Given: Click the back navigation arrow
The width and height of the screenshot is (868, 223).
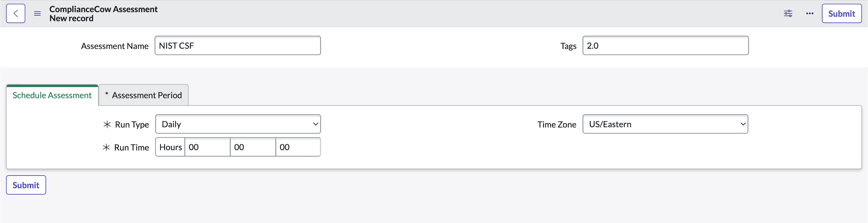Looking at the screenshot, I should click(x=15, y=13).
